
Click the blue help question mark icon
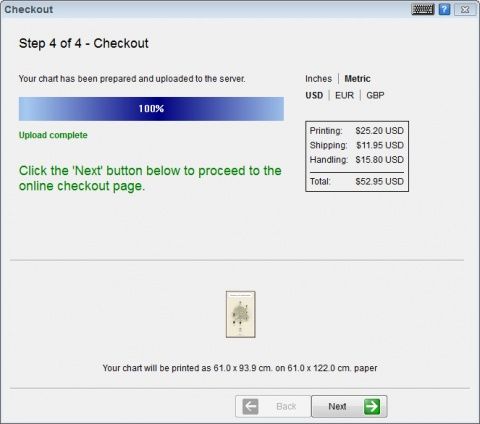pyautogui.click(x=444, y=9)
